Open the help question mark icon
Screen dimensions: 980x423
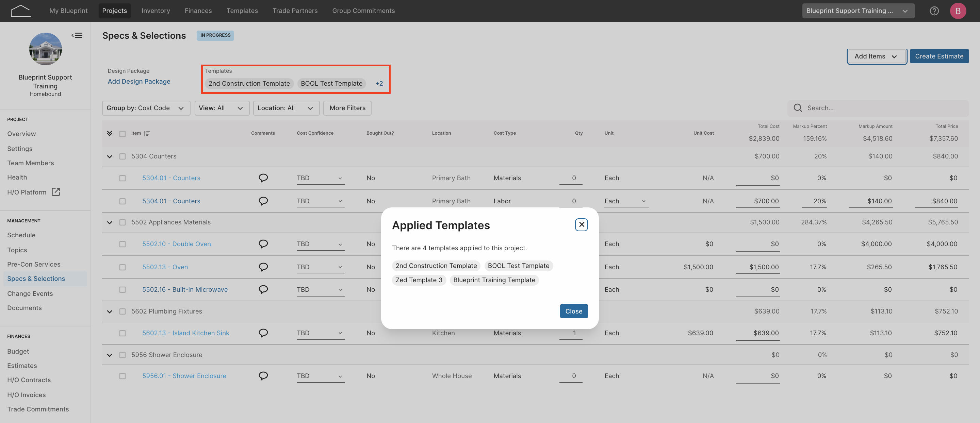click(x=934, y=11)
